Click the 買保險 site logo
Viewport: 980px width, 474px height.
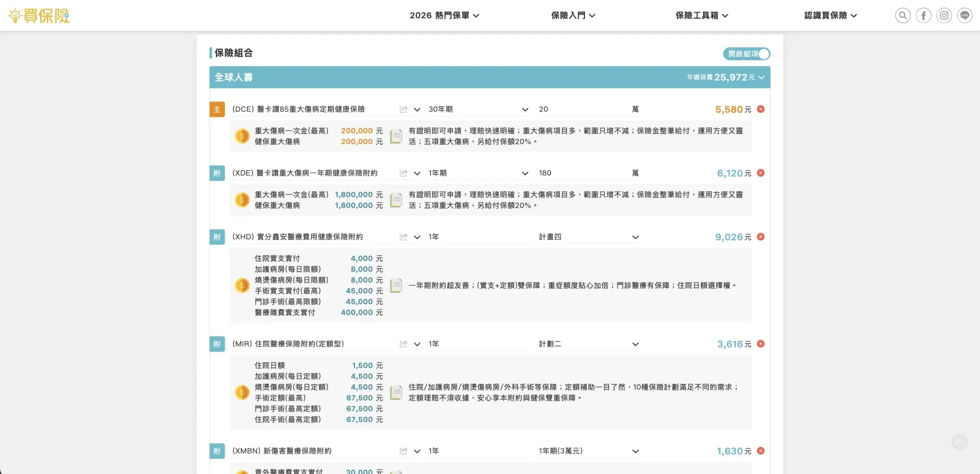coord(39,15)
